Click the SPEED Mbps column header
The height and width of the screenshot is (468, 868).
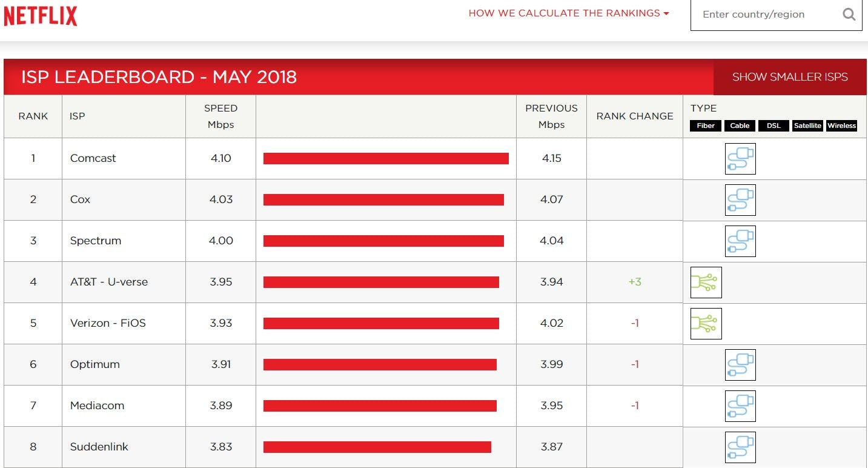[220, 116]
